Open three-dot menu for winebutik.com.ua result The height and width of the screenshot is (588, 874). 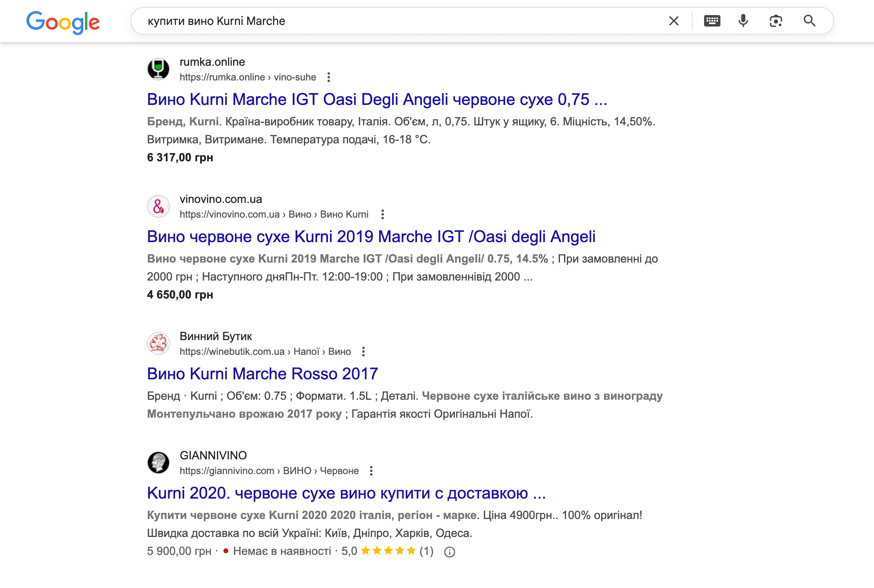click(363, 352)
